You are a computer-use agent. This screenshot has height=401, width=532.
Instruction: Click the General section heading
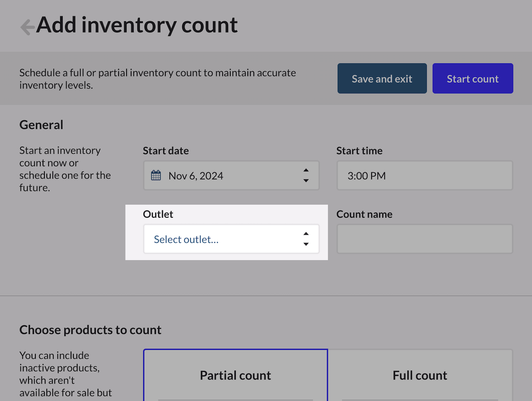point(41,125)
